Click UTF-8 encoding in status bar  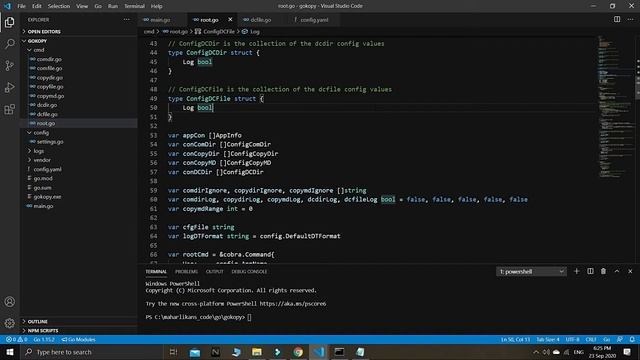coord(572,340)
